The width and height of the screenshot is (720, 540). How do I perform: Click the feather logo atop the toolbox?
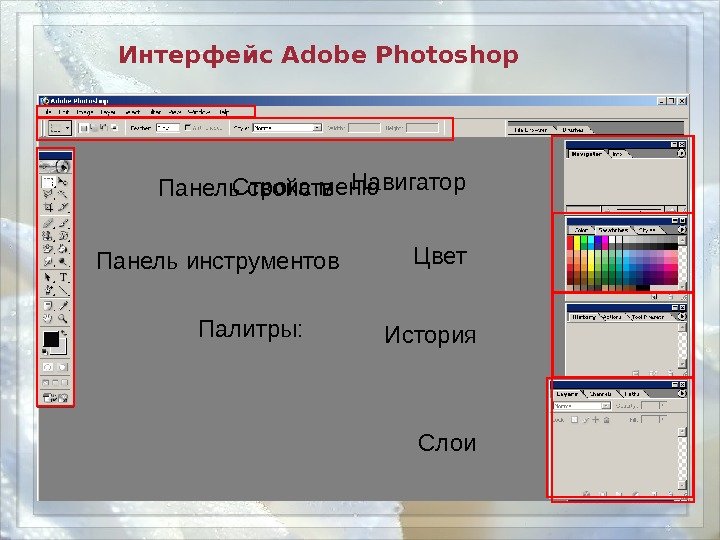pos(55,167)
